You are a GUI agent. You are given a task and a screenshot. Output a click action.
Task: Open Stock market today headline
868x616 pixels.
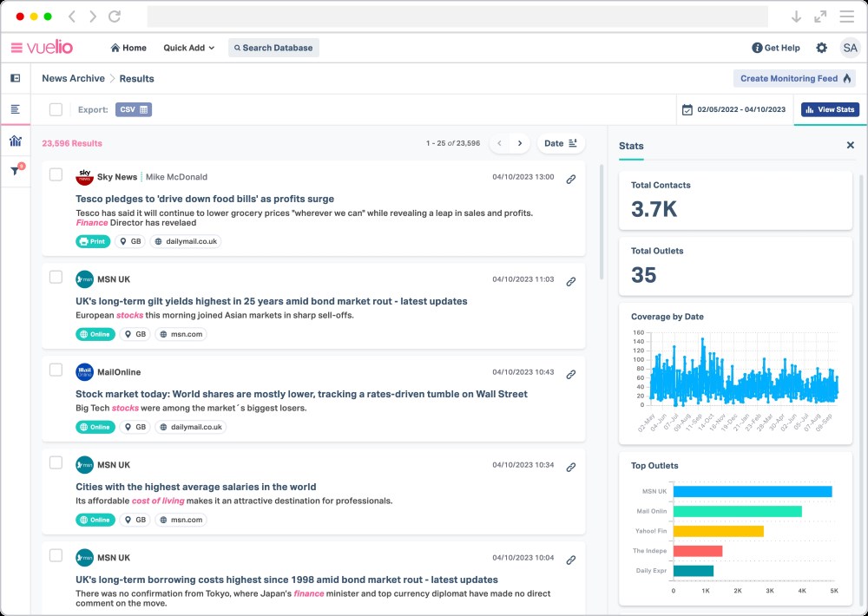pos(302,394)
